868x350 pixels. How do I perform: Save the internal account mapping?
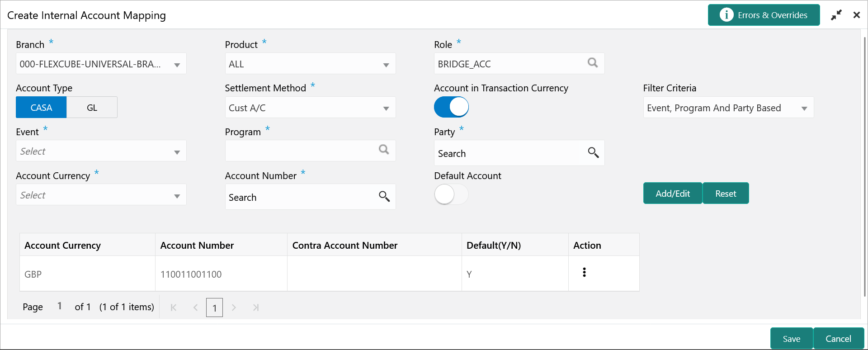[x=791, y=339]
